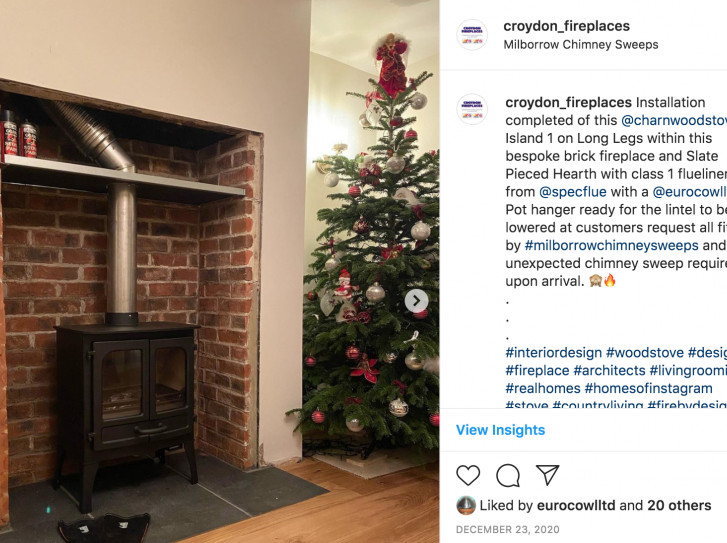Open croydon_fireplaces profile picture in header

pos(472,35)
